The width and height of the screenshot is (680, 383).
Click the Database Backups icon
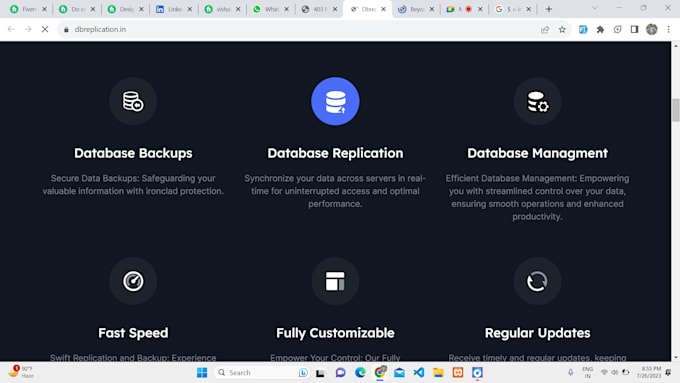133,101
